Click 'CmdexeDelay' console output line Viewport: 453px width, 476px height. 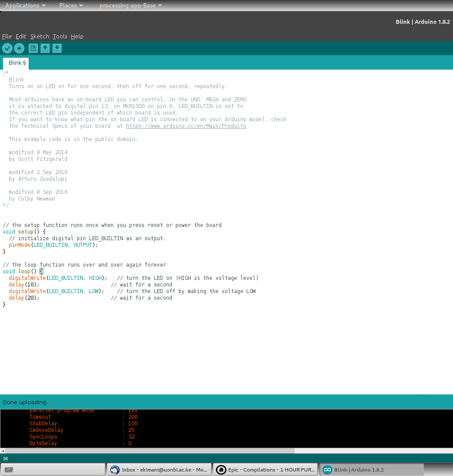click(82, 430)
